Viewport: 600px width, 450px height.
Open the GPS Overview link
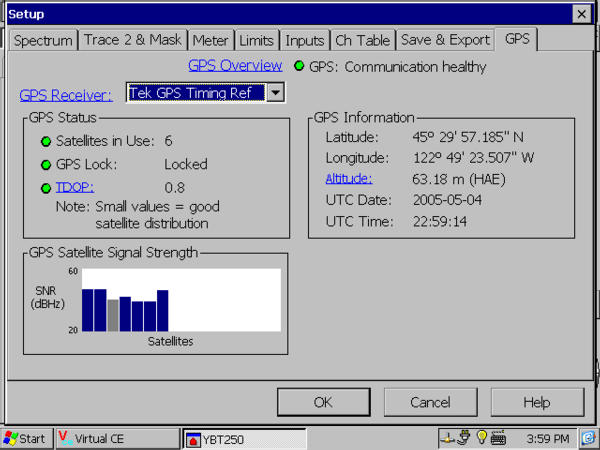coord(235,66)
